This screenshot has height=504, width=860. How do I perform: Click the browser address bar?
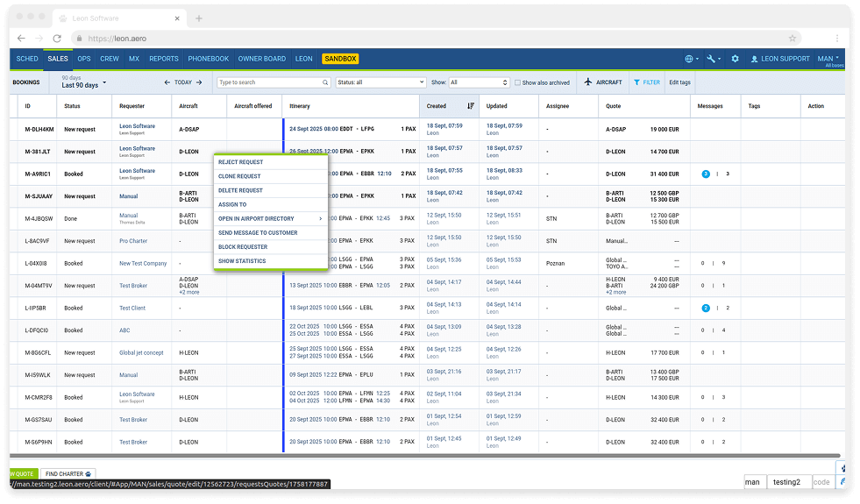(436, 39)
